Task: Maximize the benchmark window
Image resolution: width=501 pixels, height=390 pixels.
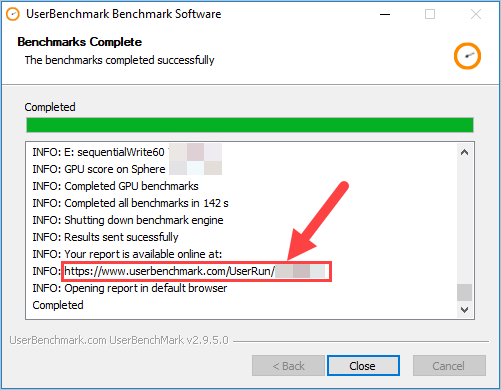Action: [430, 14]
